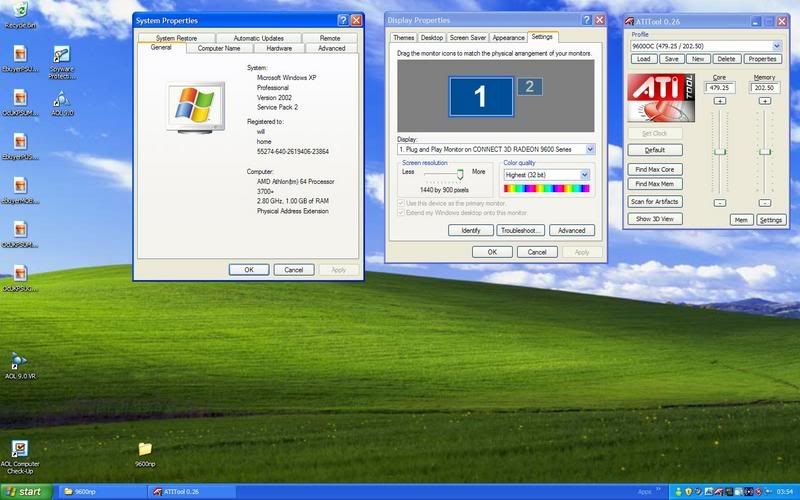Select monitor 1 icon in display arrangement
This screenshot has width=800, height=500.
coord(479,96)
